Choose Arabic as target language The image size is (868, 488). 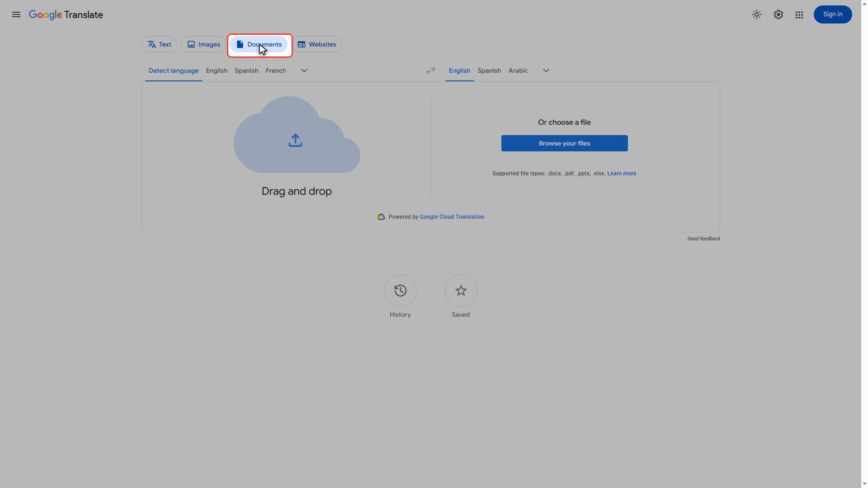tap(518, 70)
